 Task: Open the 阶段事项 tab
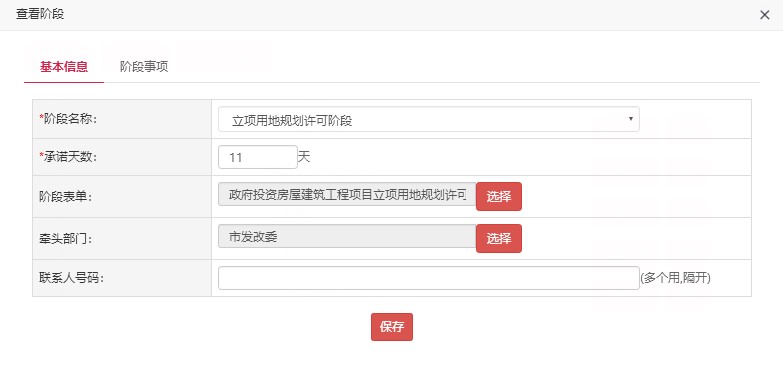(144, 67)
